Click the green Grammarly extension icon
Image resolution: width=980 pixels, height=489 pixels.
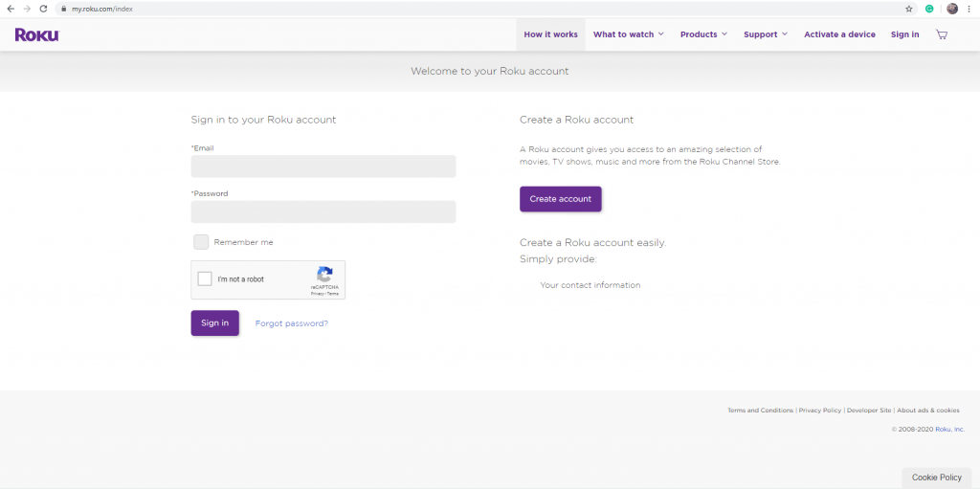point(929,9)
